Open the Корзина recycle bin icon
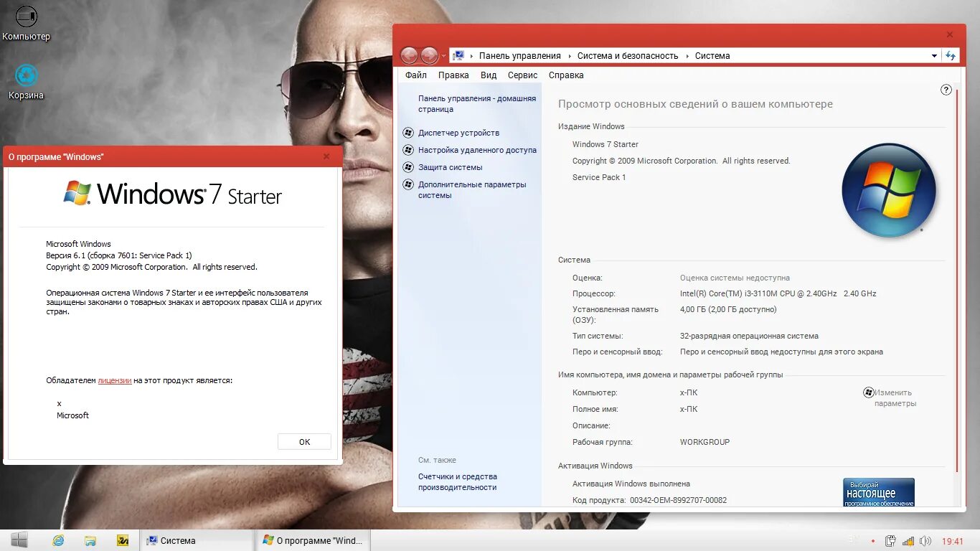This screenshot has height=551, width=980. pos(26,82)
